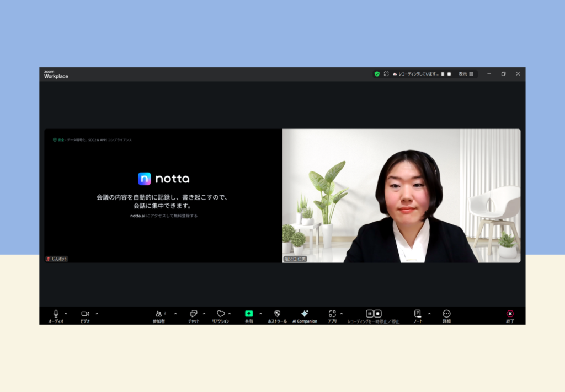This screenshot has width=565, height=392.
Task: Open the チャット chat panel
Action: point(193,314)
